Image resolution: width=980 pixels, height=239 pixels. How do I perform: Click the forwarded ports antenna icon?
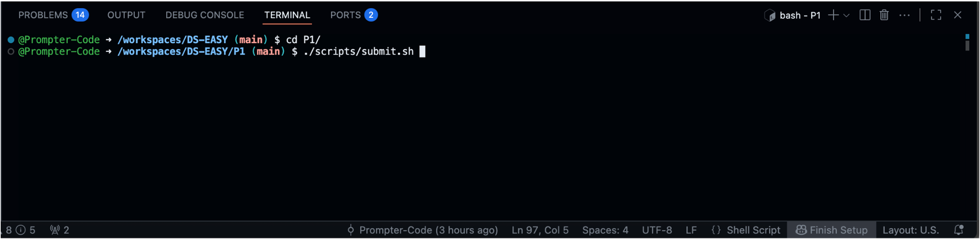tap(55, 230)
